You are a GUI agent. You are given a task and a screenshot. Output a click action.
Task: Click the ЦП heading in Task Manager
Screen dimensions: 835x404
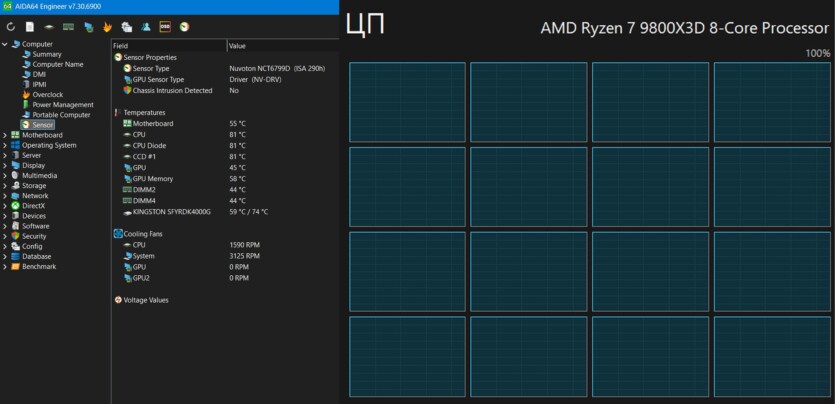coord(365,24)
